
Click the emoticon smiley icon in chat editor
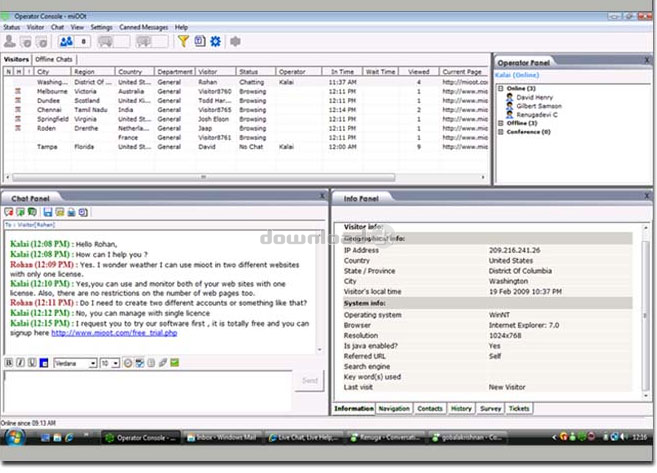tap(129, 362)
